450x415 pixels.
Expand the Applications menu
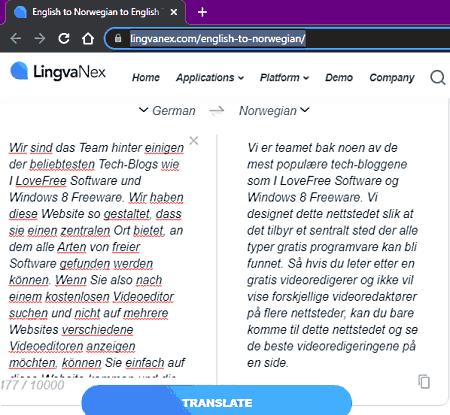tap(210, 78)
